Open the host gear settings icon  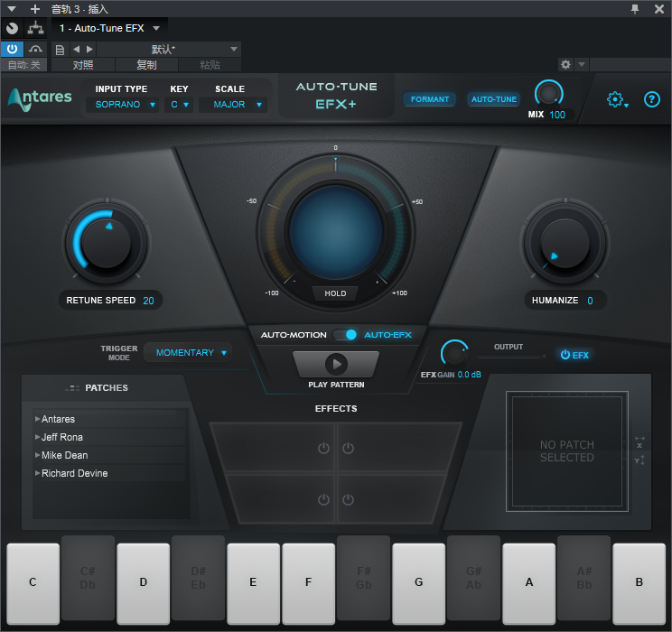(x=565, y=65)
